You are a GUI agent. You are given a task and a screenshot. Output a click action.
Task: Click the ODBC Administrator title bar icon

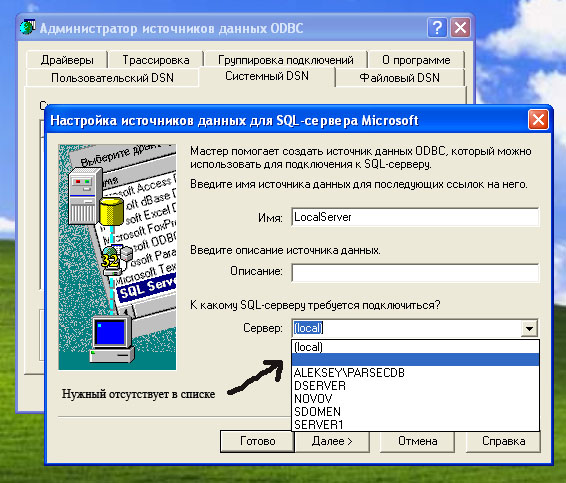(x=27, y=27)
